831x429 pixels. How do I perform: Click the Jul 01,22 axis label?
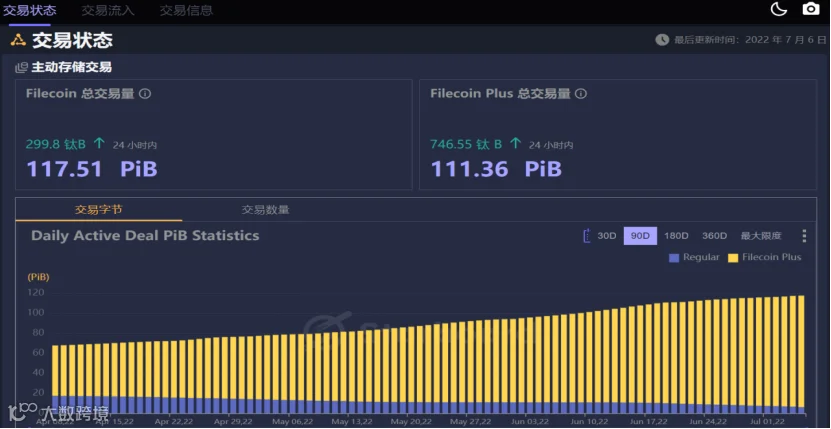pos(766,422)
